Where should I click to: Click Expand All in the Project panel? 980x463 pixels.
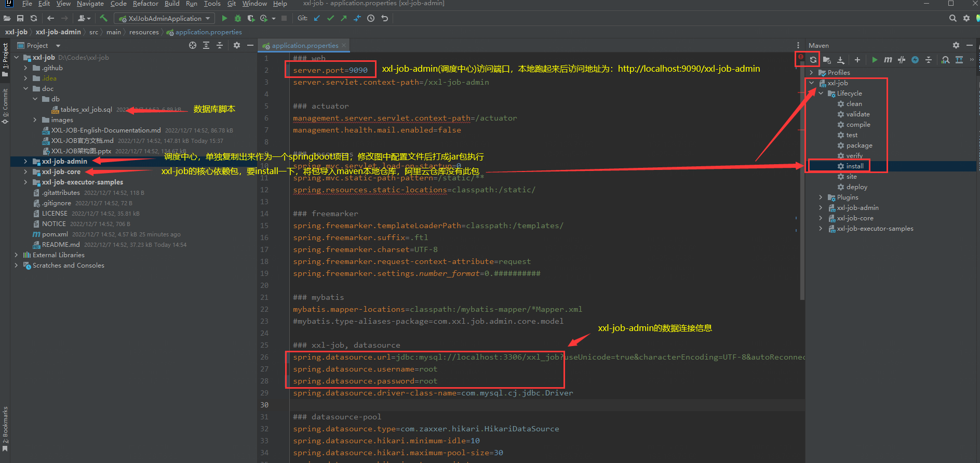point(206,45)
